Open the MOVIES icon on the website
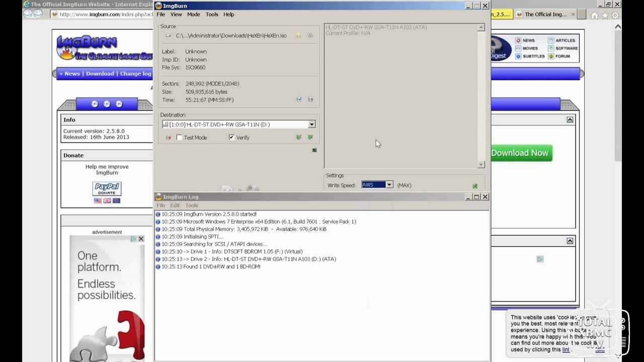 point(518,48)
